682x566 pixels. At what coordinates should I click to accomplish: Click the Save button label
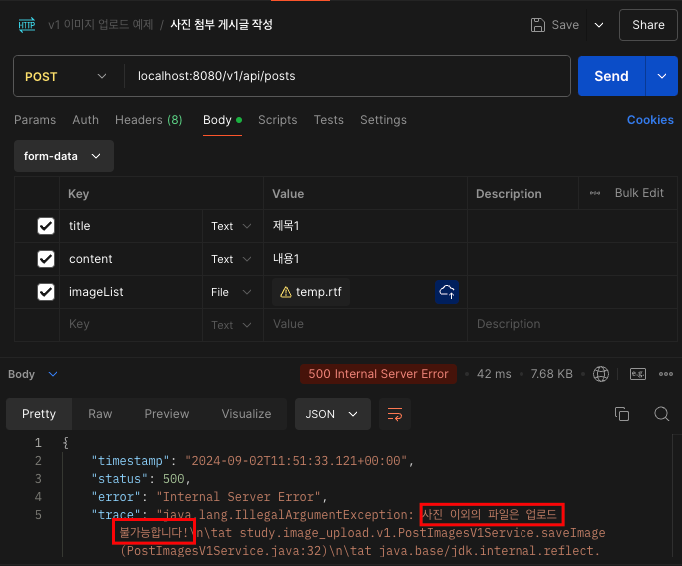pos(565,25)
